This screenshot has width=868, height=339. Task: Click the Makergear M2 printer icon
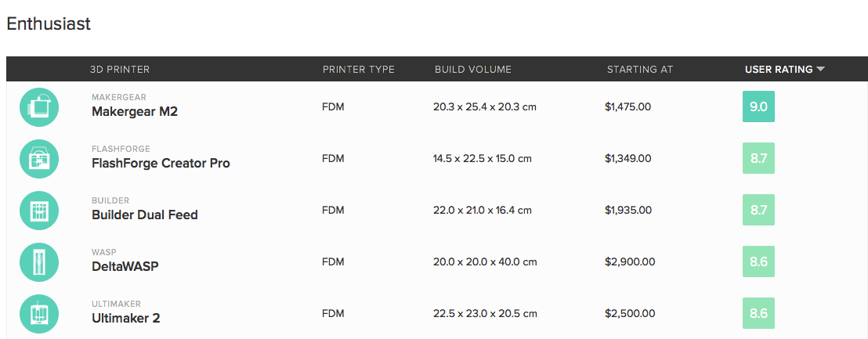[39, 107]
